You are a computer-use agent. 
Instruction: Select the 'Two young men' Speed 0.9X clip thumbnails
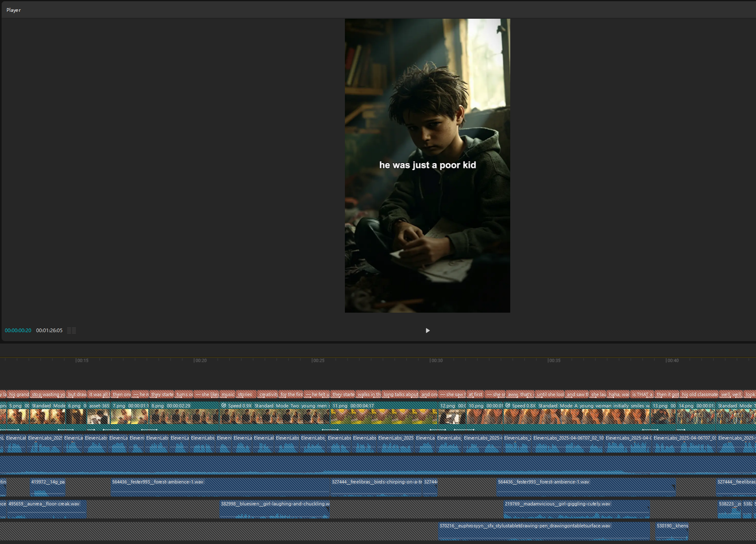tap(275, 417)
